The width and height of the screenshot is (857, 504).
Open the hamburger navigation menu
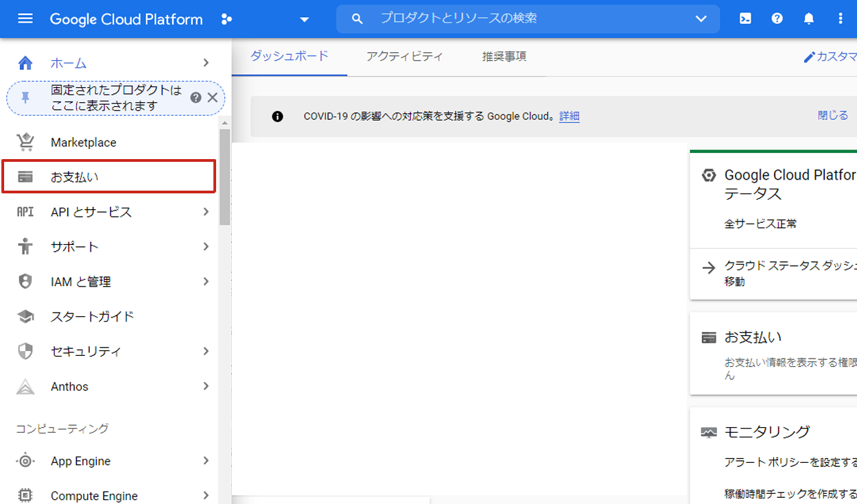pyautogui.click(x=25, y=19)
